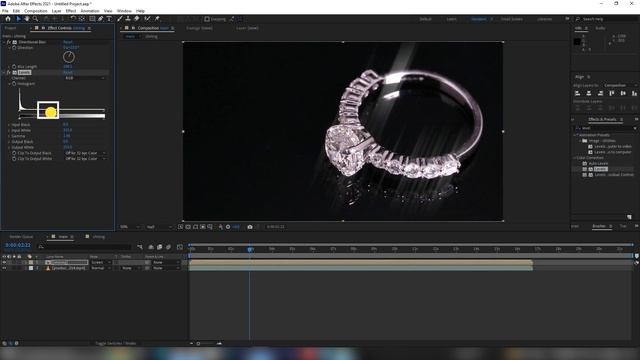This screenshot has height=360, width=640.
Task: Click the Direction angle dial
Action: (69, 57)
